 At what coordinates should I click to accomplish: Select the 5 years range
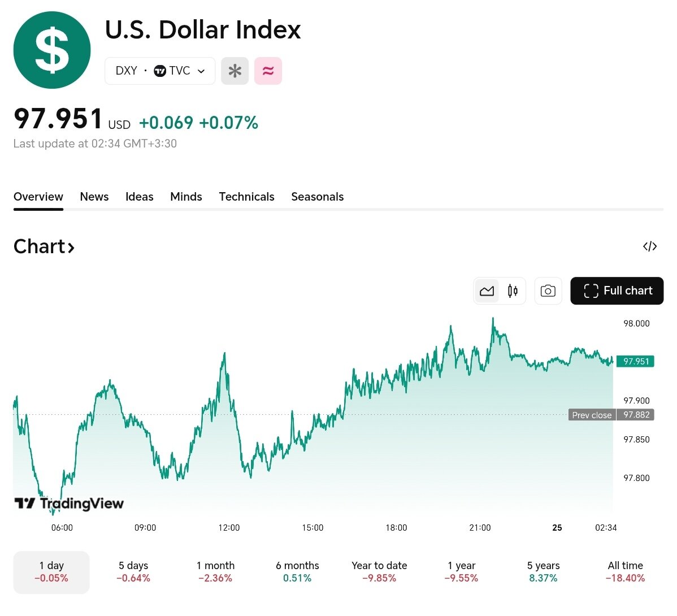coord(543,572)
